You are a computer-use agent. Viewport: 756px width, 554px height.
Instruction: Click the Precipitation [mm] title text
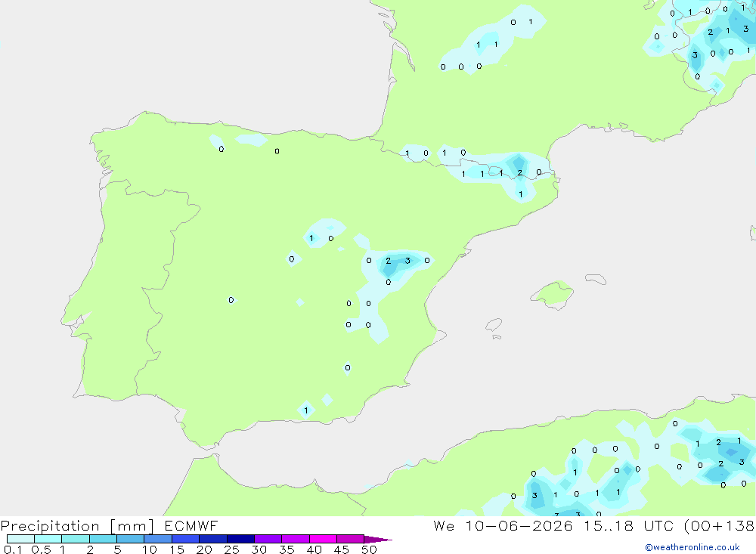pyautogui.click(x=77, y=526)
